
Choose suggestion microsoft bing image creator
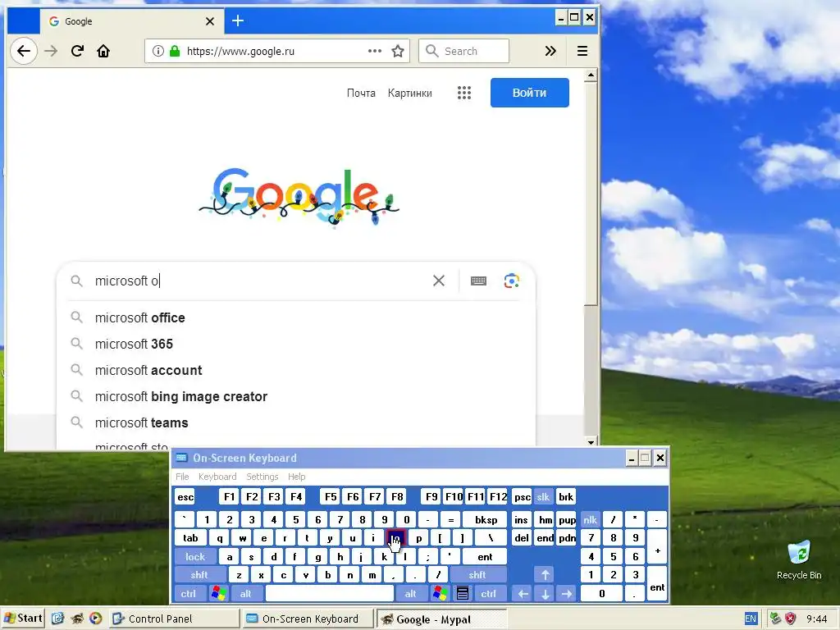click(x=295, y=396)
